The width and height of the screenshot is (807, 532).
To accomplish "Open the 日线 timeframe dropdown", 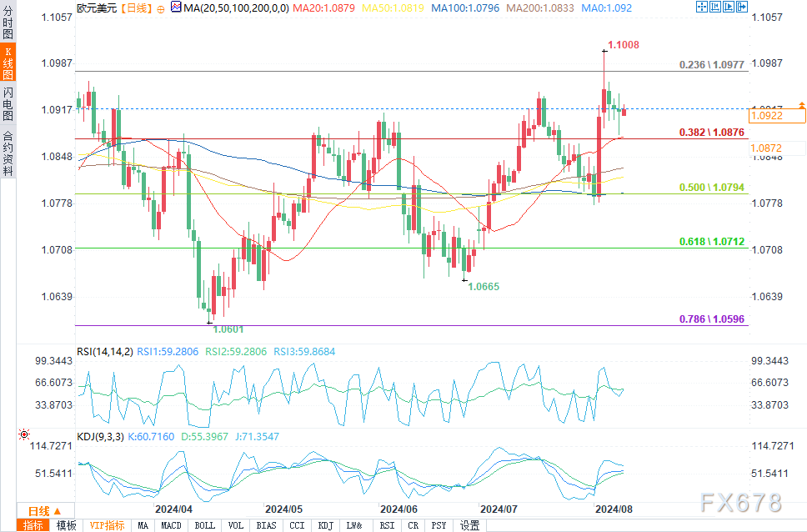I will [x=45, y=511].
